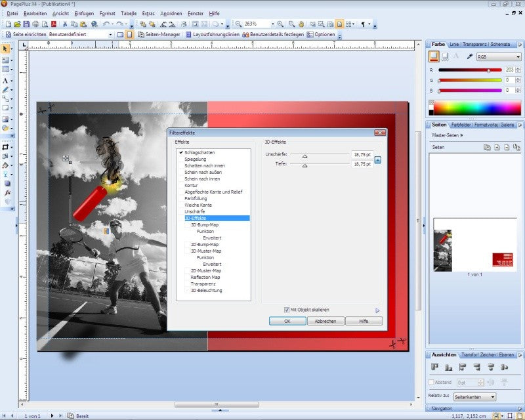Pick a color with the eyedropper icon
The height and width of the screenshot is (420, 525).
[469, 56]
